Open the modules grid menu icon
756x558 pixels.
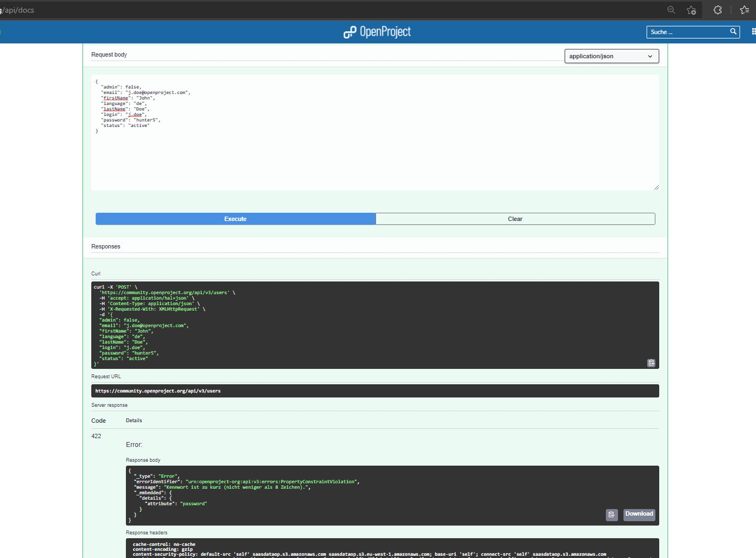(x=753, y=32)
